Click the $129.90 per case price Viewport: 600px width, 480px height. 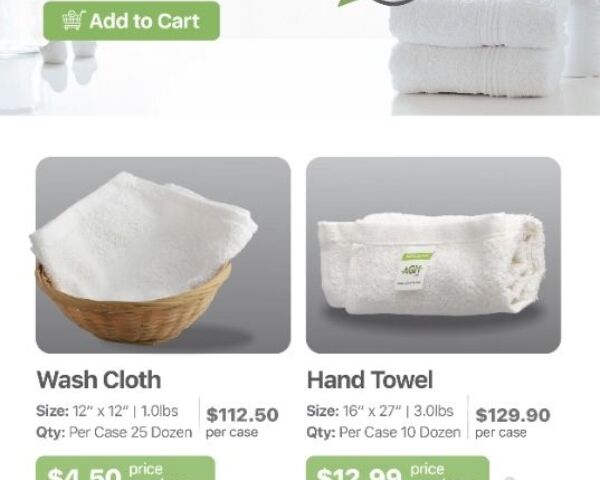click(x=513, y=421)
